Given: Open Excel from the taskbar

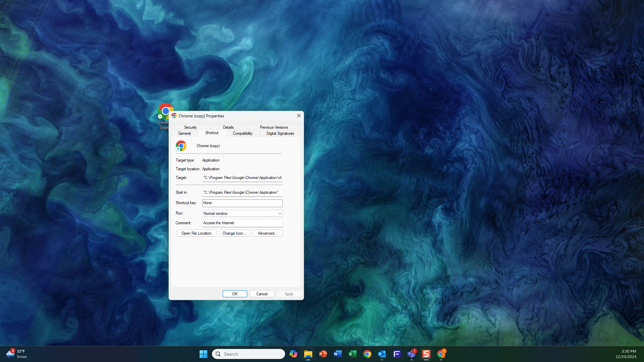Looking at the screenshot, I should pyautogui.click(x=352, y=354).
